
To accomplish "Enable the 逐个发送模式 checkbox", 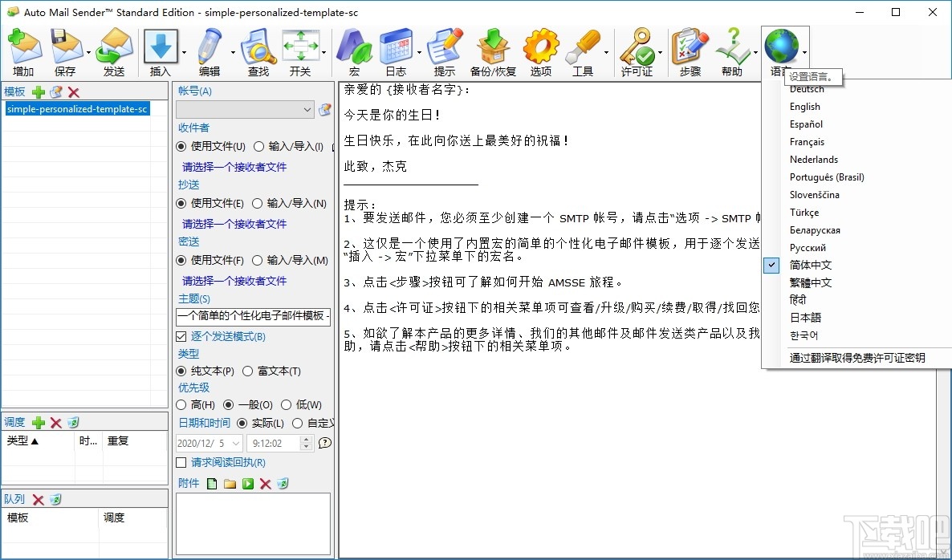I will point(182,336).
